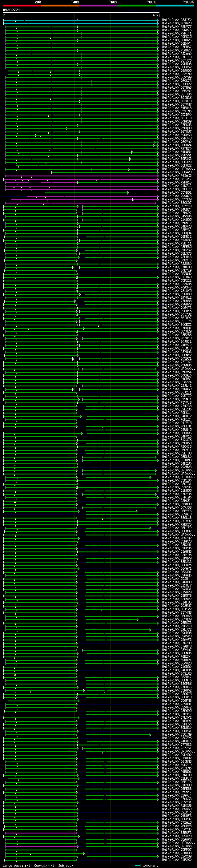This screenshot has width=197, height=868.
Task: Click the white query sequence bar
Action: tap(81, 13)
